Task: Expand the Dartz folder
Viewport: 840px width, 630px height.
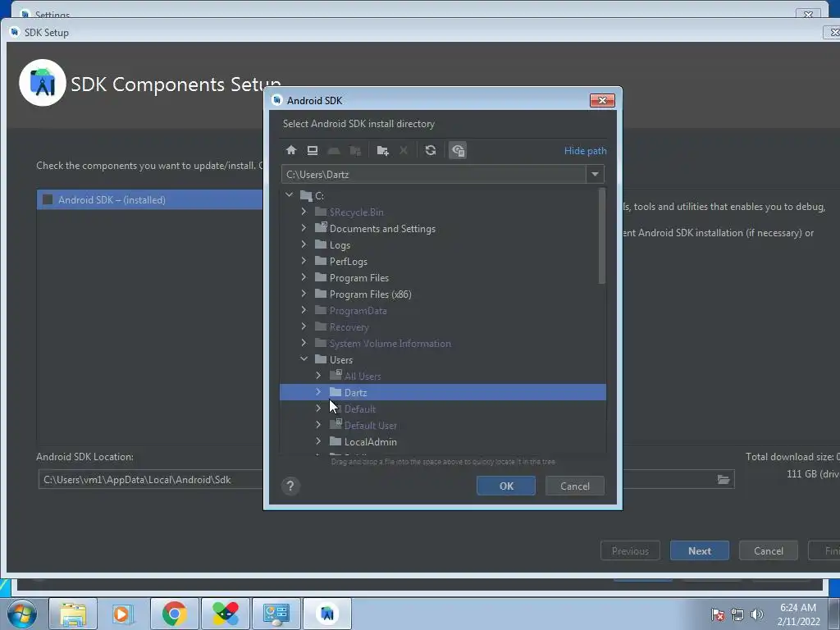Action: (x=318, y=392)
